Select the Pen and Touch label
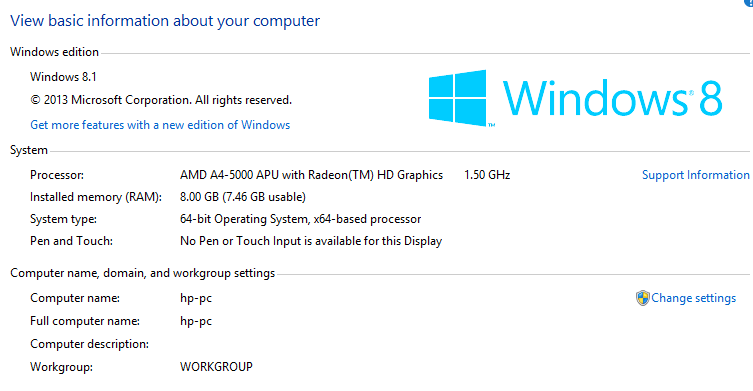 tap(71, 241)
